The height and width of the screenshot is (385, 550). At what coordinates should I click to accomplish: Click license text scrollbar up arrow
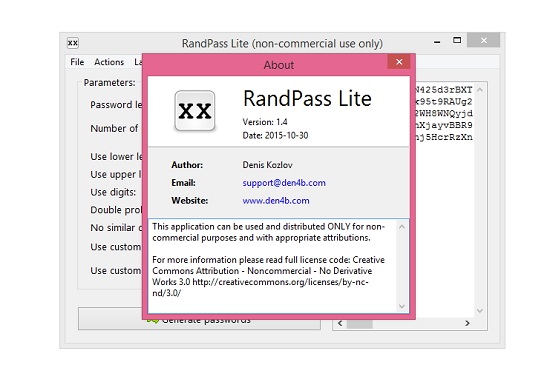coord(402,227)
